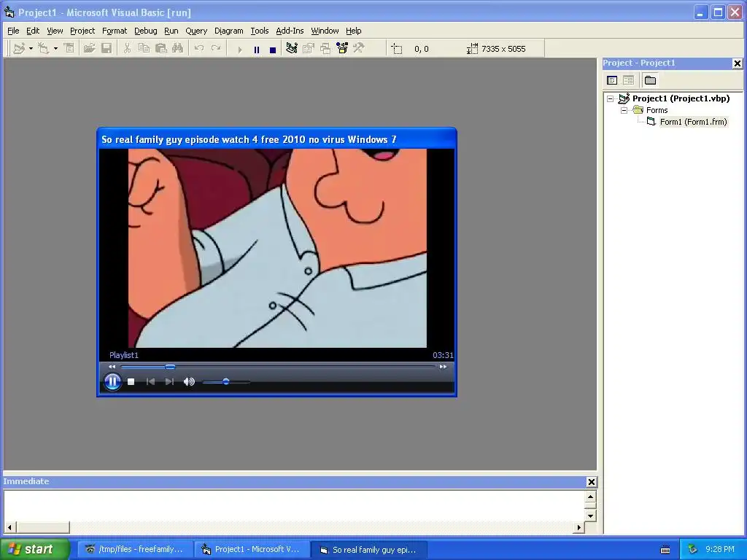The width and height of the screenshot is (747, 560).
Task: Pause the media player video
Action: tap(112, 381)
